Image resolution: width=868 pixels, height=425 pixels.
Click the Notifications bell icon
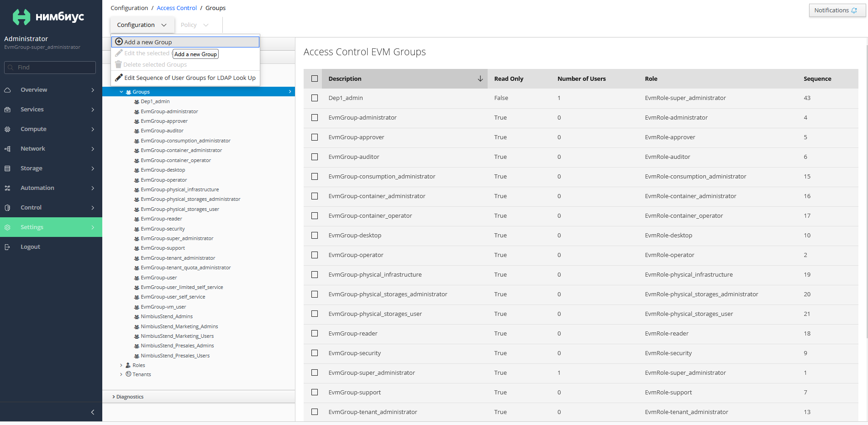[x=854, y=10]
